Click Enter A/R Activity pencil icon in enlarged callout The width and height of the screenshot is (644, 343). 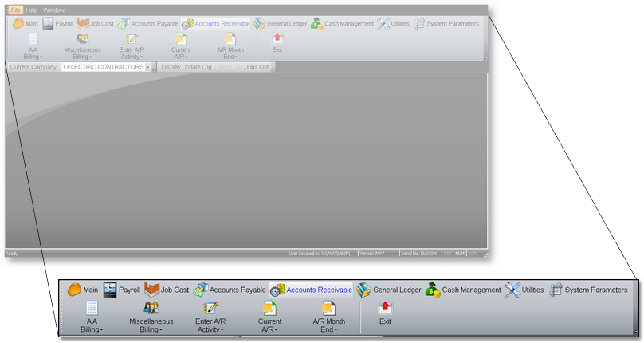coord(210,308)
